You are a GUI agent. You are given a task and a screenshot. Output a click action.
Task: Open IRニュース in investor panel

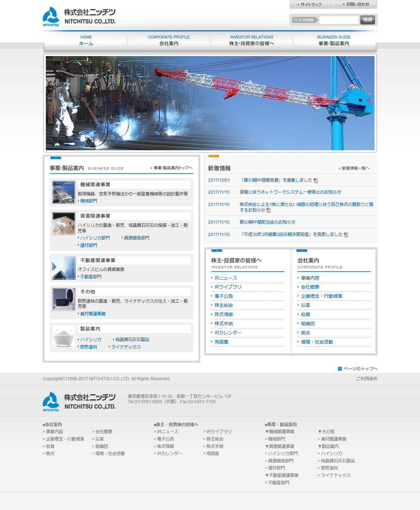(226, 278)
